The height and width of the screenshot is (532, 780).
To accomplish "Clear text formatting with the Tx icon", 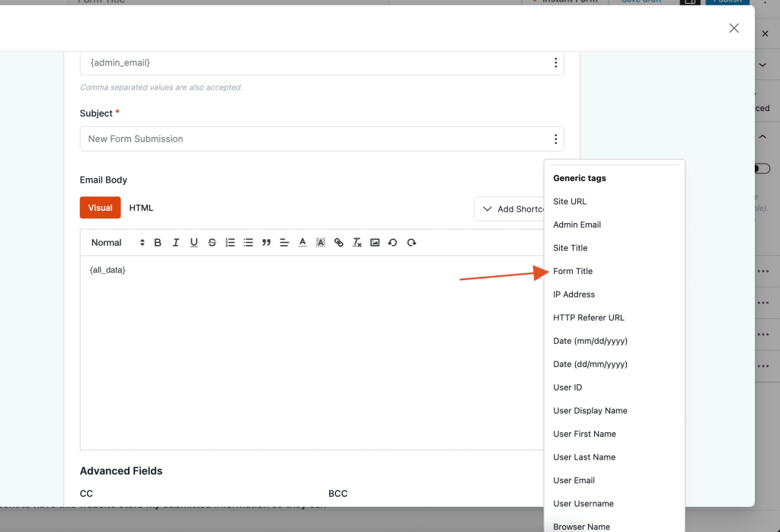I will pos(356,242).
